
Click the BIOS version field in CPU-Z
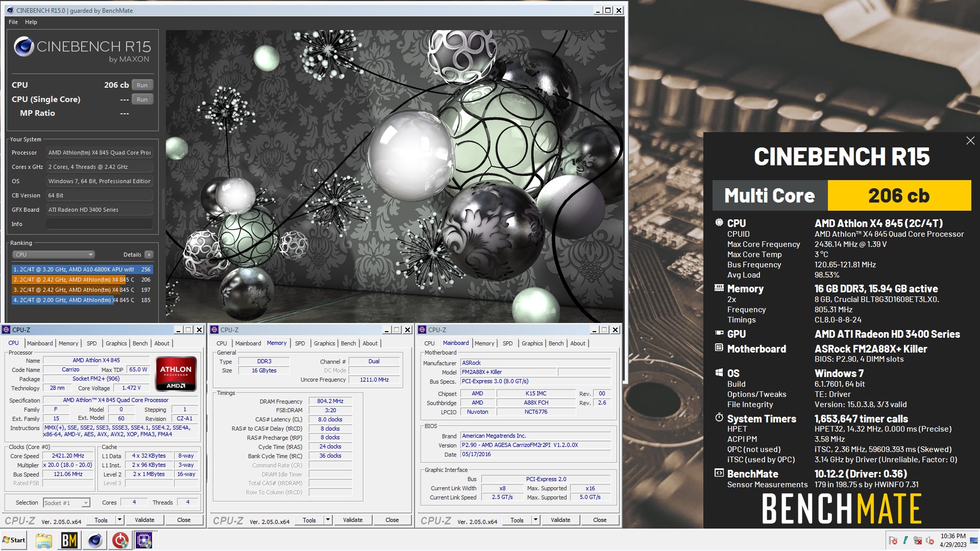535,445
